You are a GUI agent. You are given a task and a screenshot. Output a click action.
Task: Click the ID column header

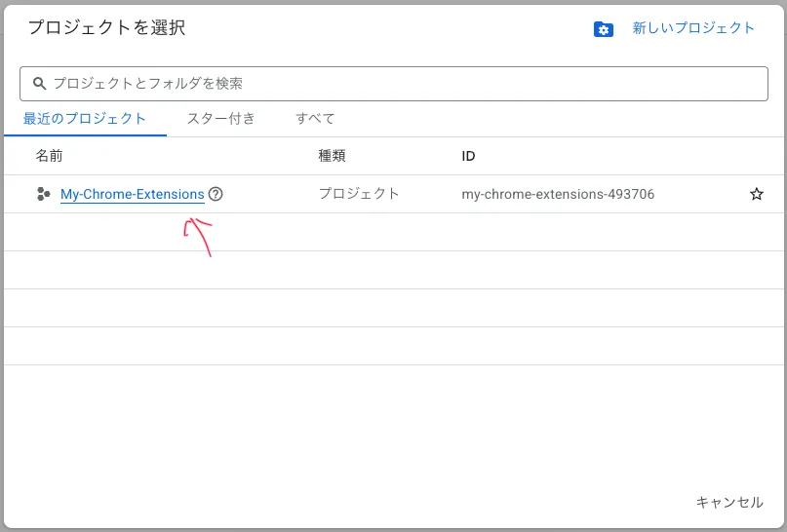pos(468,156)
